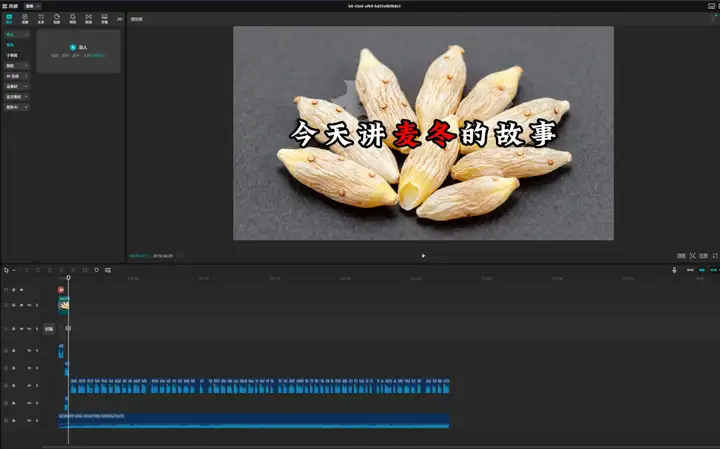The width and height of the screenshot is (720, 449).
Task: Open the 特效 effects tab
Action: click(x=73, y=18)
